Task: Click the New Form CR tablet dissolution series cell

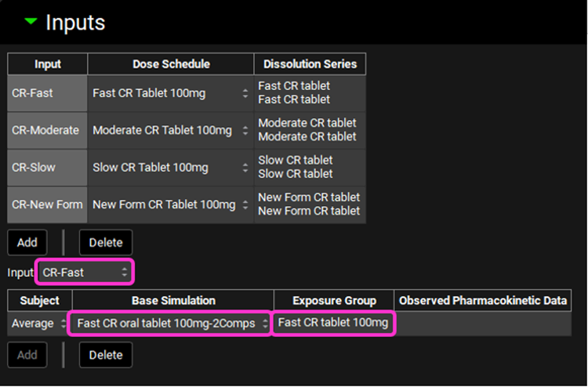Action: click(x=310, y=204)
